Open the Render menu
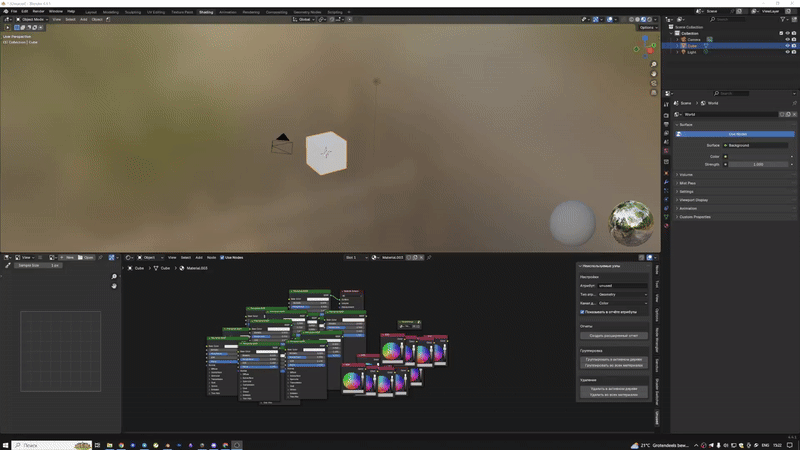This screenshot has height=450, width=800. tap(38, 11)
